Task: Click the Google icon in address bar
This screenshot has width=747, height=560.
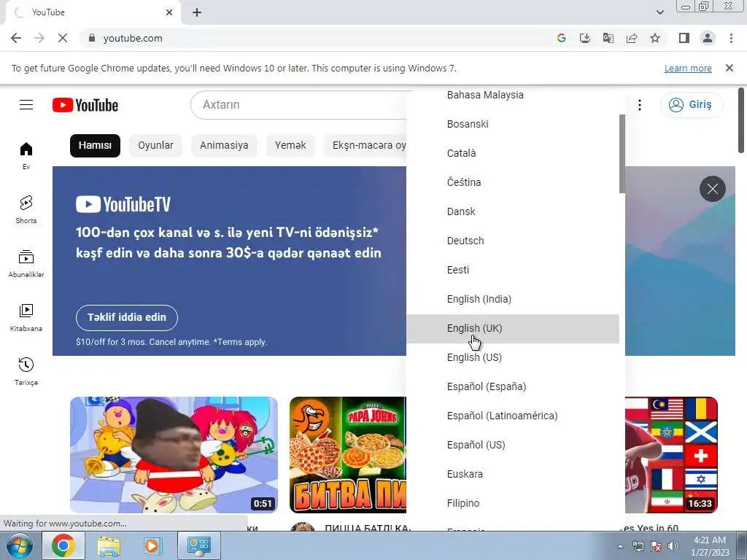Action: point(562,38)
